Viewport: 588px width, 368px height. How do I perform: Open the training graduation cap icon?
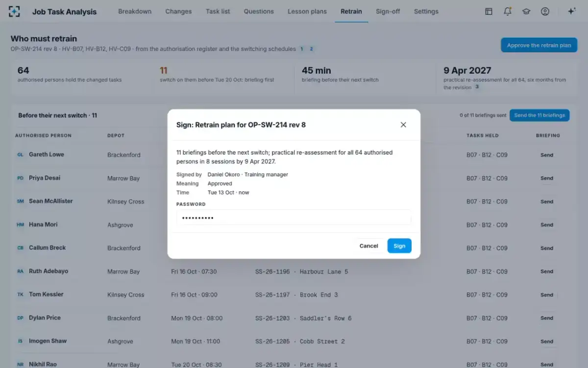[526, 11]
